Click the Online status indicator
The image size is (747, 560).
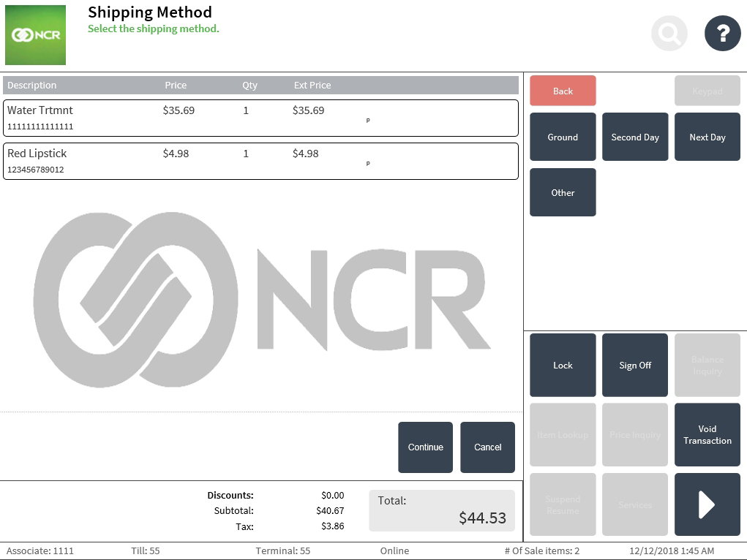click(x=394, y=551)
